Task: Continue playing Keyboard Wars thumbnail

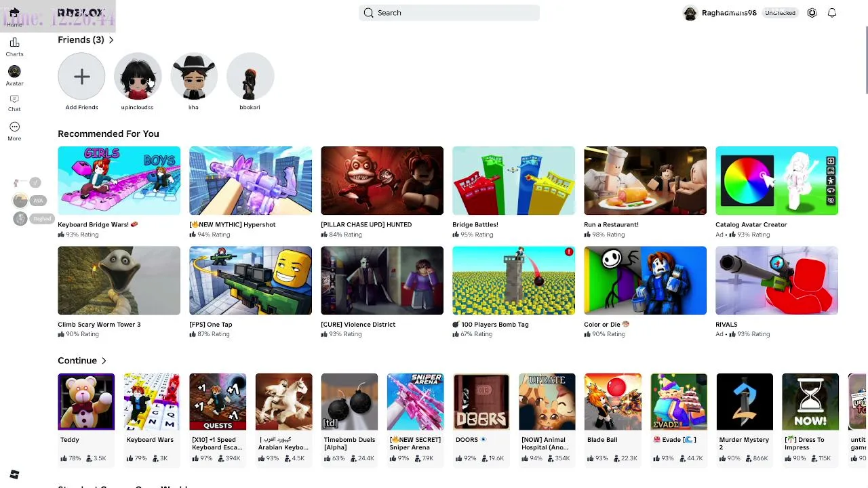Action: click(x=152, y=402)
